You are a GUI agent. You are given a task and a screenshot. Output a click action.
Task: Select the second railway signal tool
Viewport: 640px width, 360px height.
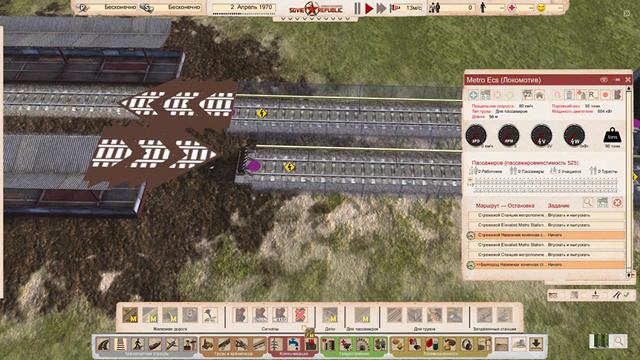pyautogui.click(x=260, y=315)
